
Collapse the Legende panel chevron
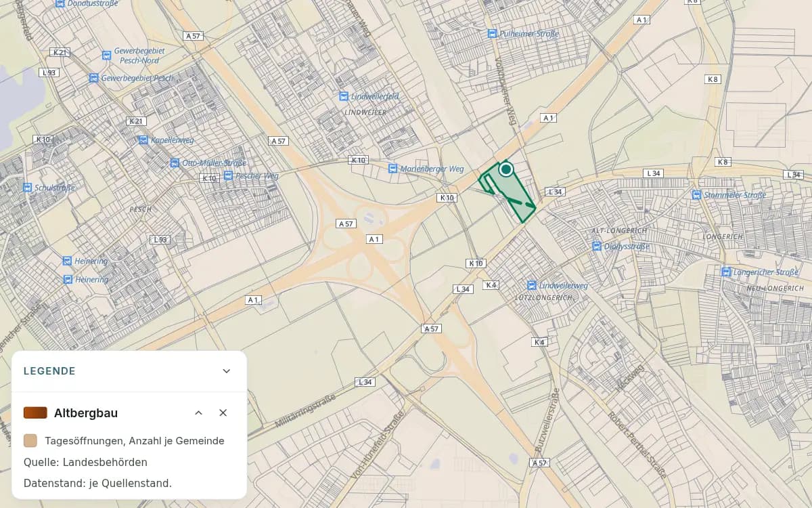click(x=227, y=371)
